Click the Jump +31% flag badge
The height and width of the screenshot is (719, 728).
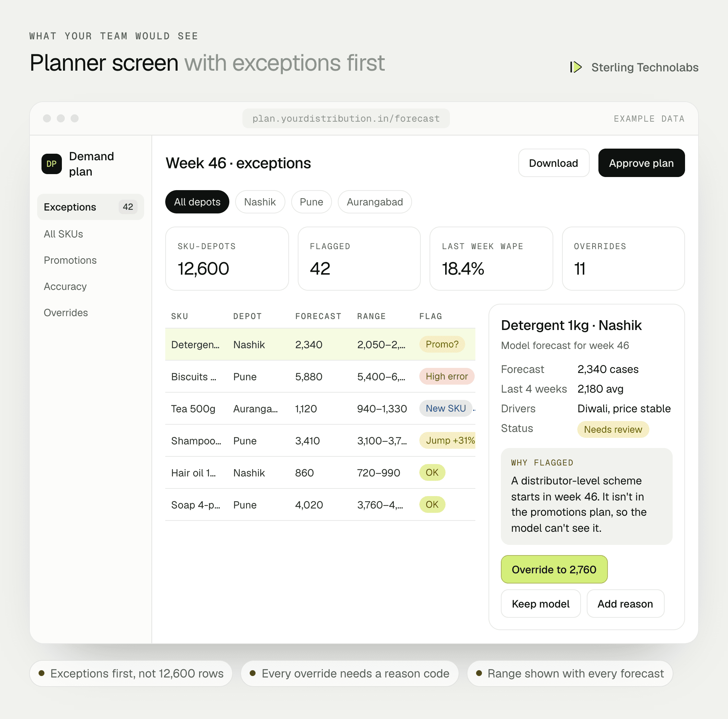pos(448,440)
